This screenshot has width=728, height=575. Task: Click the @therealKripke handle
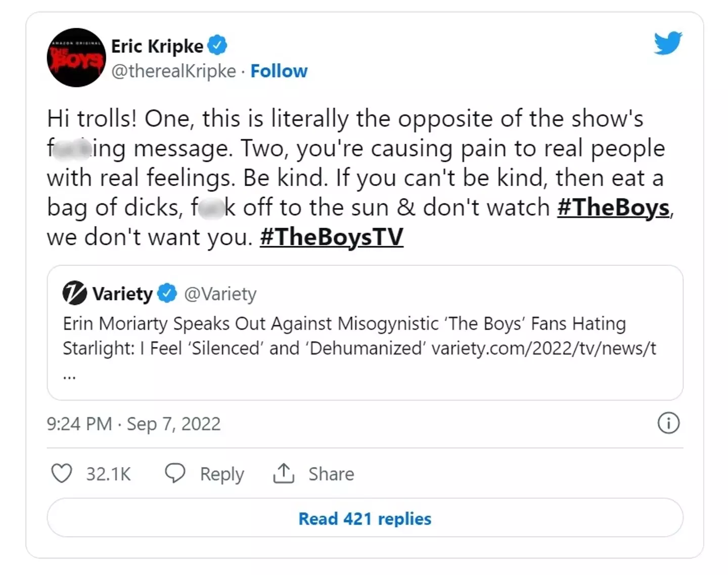point(174,71)
